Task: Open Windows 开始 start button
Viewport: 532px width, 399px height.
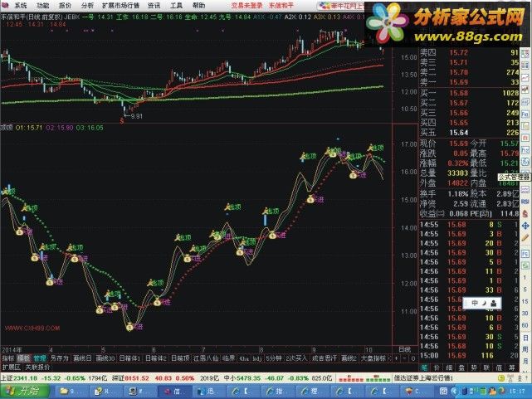Action: (24, 392)
